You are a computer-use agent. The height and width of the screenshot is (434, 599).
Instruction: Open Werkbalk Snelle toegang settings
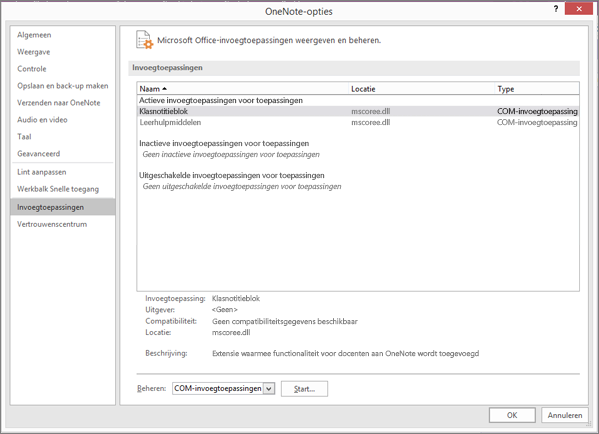click(58, 189)
